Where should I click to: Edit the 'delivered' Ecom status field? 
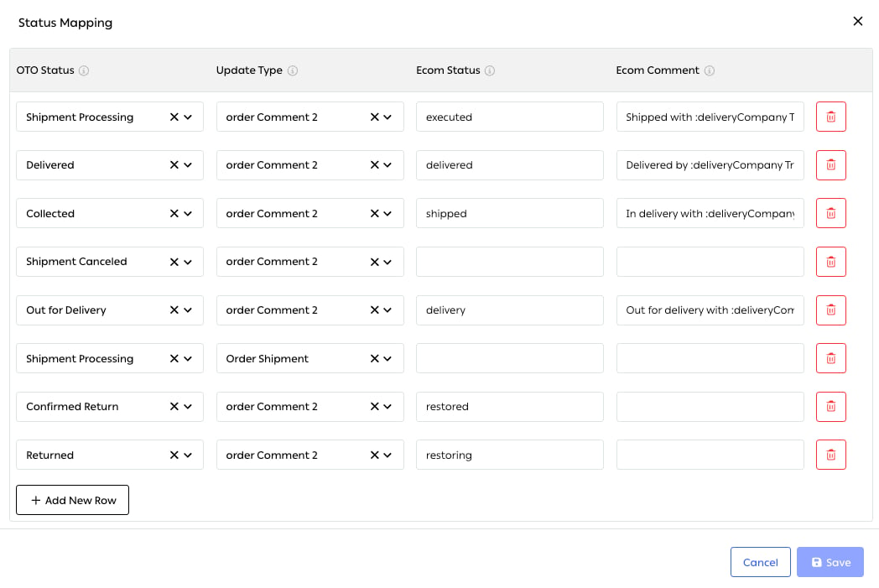click(x=510, y=164)
